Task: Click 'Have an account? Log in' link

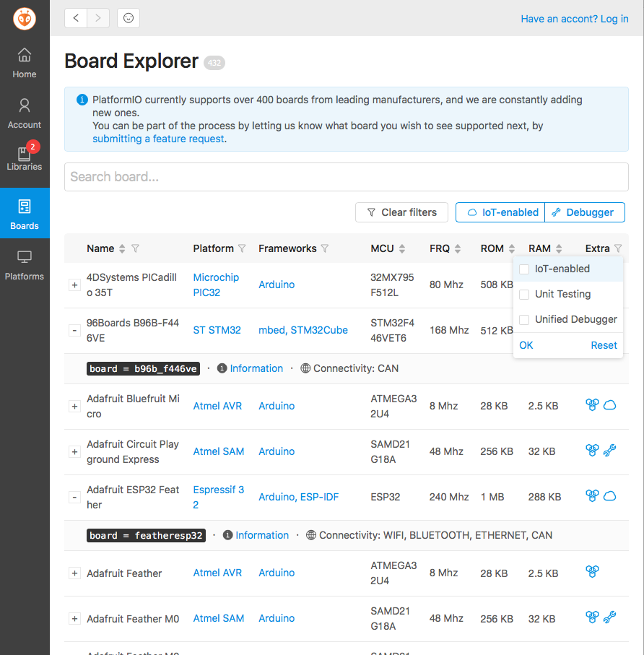Action: point(574,19)
